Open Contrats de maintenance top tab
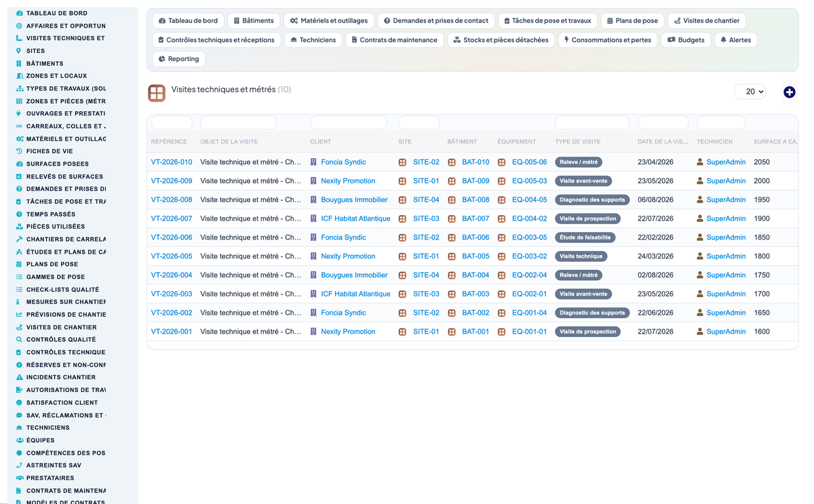814x504 pixels. tap(394, 40)
